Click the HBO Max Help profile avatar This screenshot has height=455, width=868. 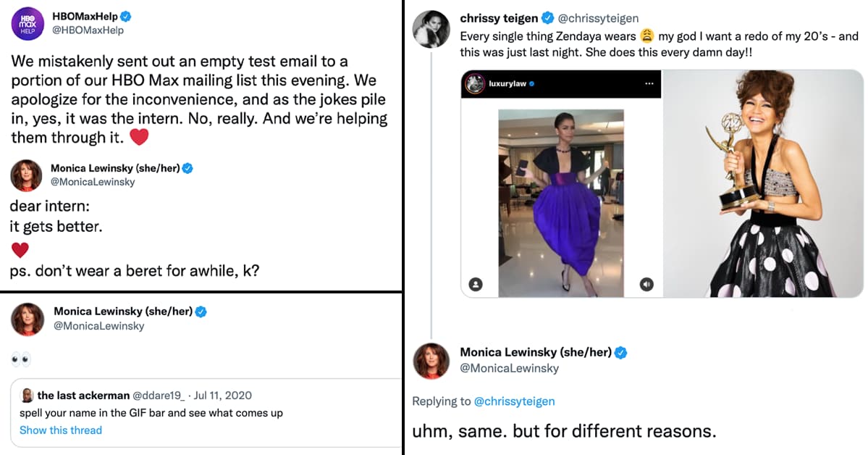coord(28,25)
